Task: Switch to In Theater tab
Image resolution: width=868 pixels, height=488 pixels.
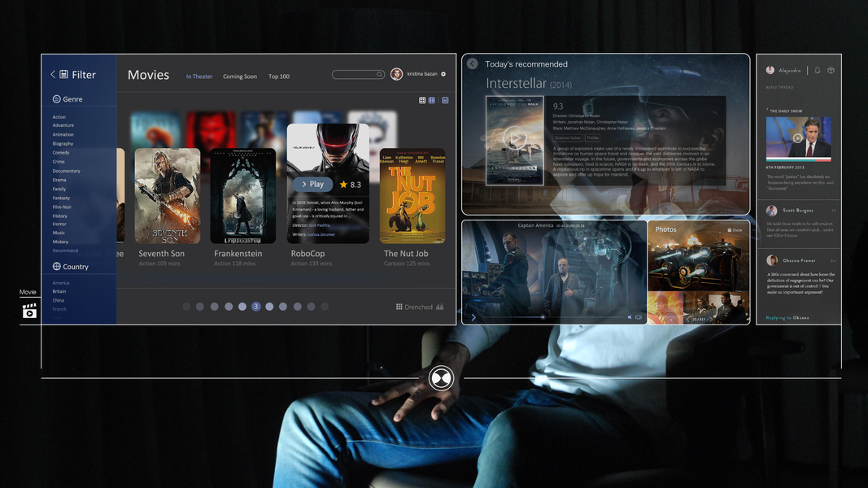Action: click(x=199, y=76)
